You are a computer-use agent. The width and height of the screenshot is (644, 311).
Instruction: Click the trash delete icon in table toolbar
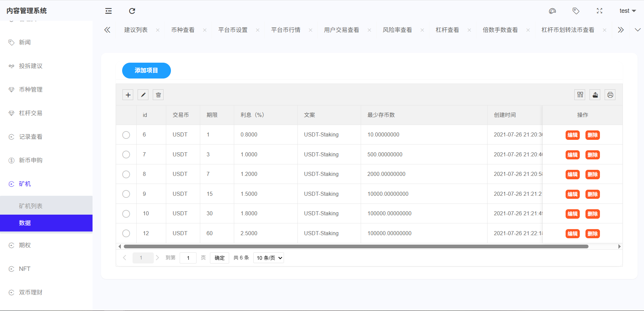click(x=158, y=95)
